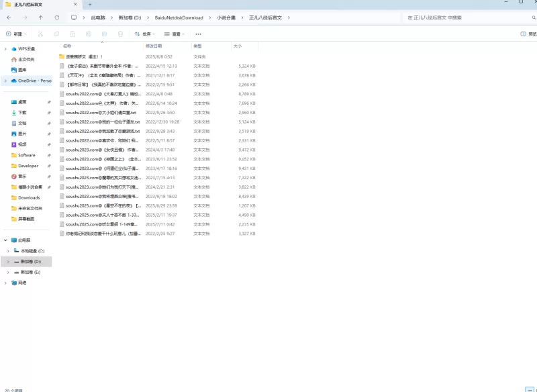Select file modified 2022/12/30 19:28
Screen dimensions: 537x392
tap(158, 122)
